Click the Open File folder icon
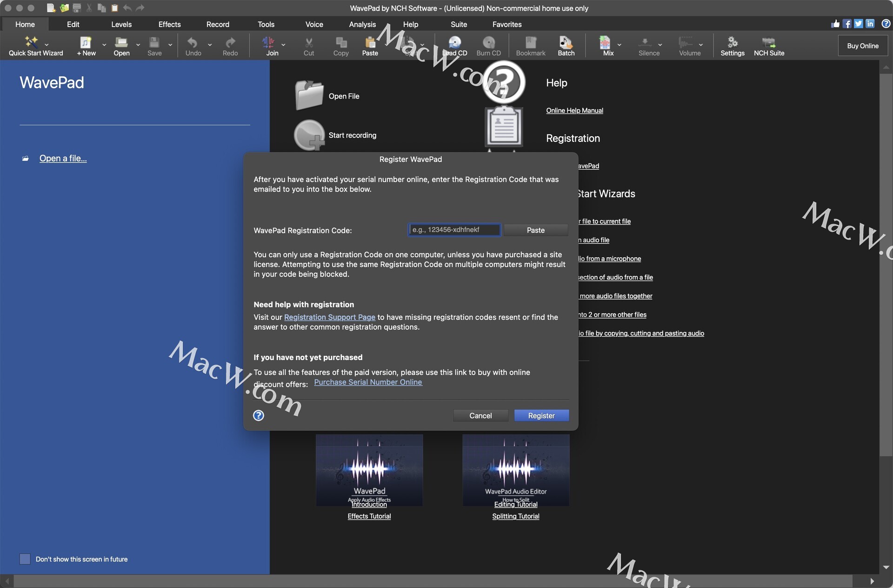893x588 pixels. pyautogui.click(x=309, y=95)
